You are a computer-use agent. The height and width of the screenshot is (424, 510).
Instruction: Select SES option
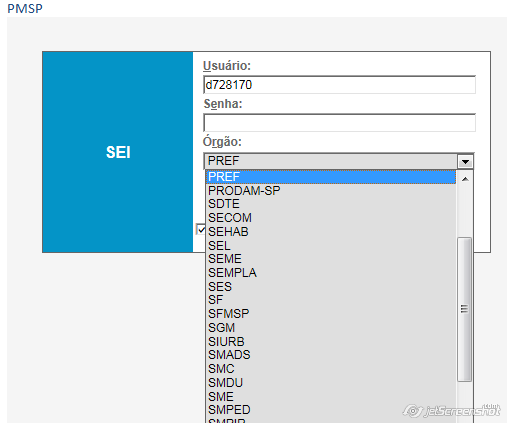coord(331,287)
